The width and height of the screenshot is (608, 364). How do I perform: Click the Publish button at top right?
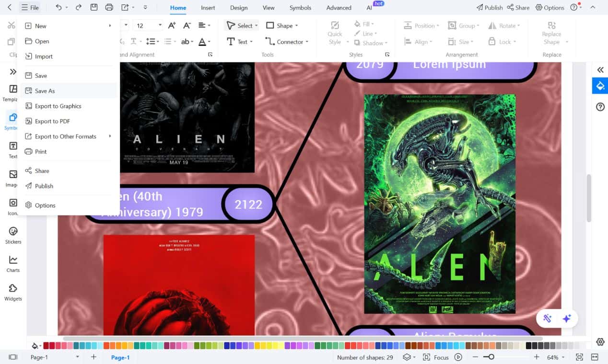[x=489, y=8]
